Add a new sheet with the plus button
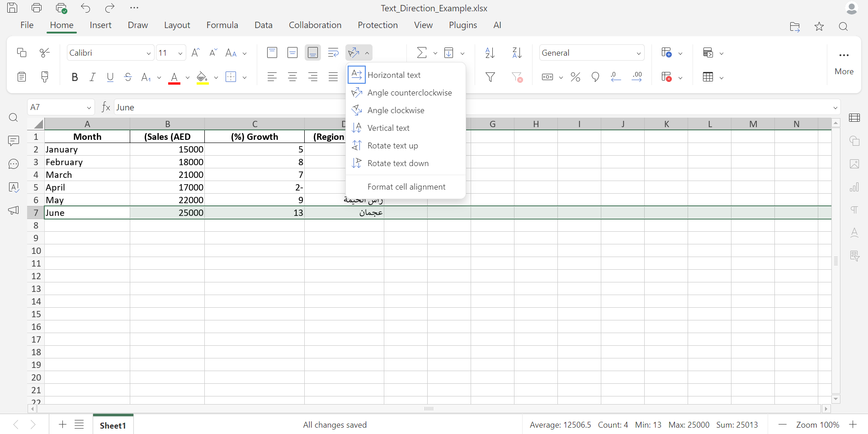Image resolution: width=868 pixels, height=434 pixels. [62, 424]
